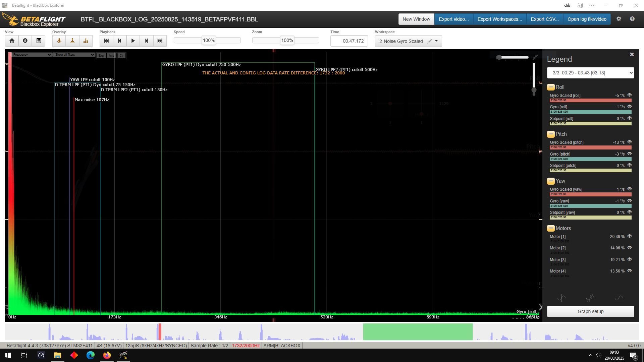Screen dimensions: 644x362
Task: Toggle the craft airplane overlay
Action: 59,41
